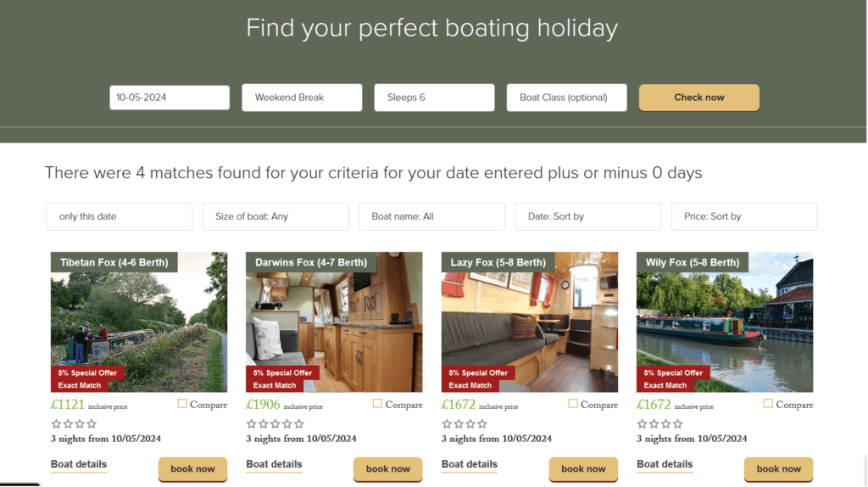868x487 pixels.
Task: Click the star rating under Darwins Fox
Action: click(275, 424)
